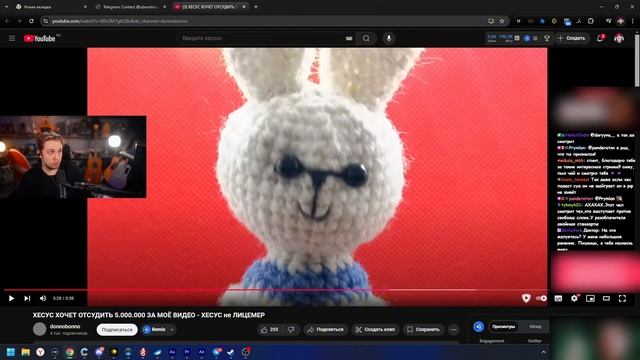Click the streamer webcam overlay

point(73,157)
